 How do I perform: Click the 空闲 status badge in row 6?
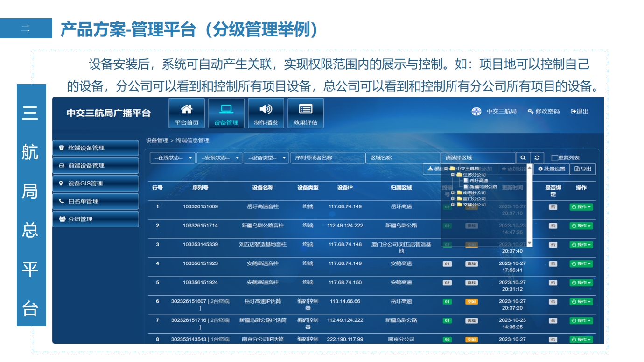pyautogui.click(x=471, y=302)
